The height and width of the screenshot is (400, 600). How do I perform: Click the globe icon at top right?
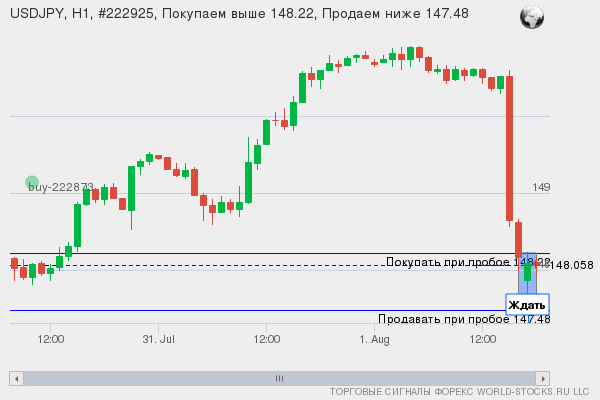pos(532,17)
